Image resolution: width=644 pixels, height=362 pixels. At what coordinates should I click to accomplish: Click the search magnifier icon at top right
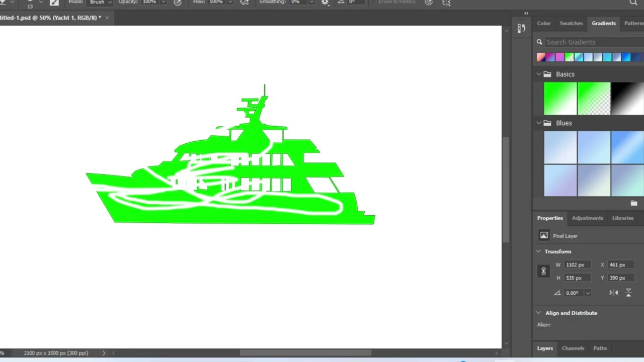click(x=633, y=3)
